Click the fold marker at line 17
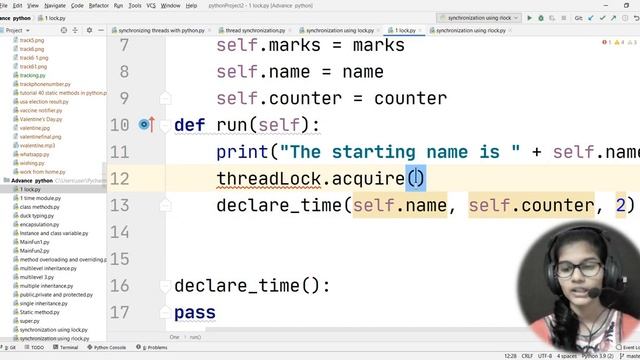This screenshot has height=360, width=640. coord(165,312)
